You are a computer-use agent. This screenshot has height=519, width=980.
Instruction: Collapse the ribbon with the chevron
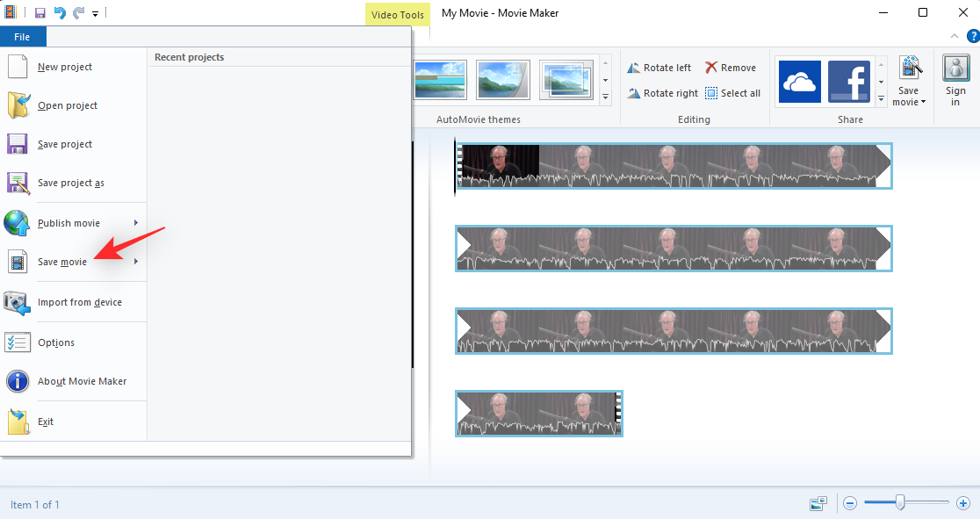(955, 36)
